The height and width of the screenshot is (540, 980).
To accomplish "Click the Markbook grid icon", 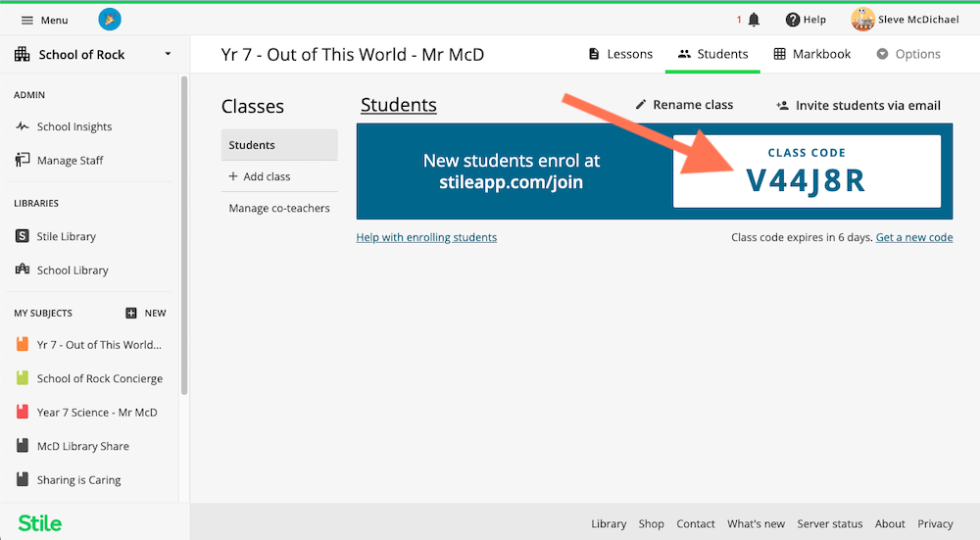I will pyautogui.click(x=779, y=54).
